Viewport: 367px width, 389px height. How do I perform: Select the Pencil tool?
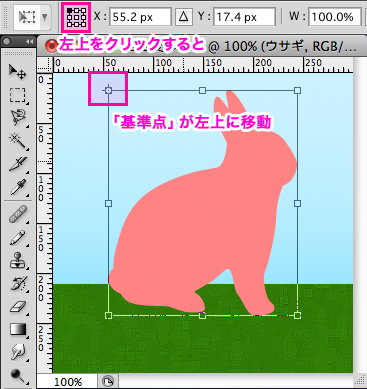point(17,238)
